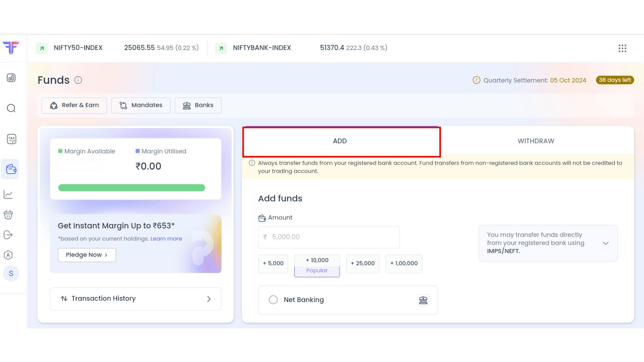Select the ADD tab

(x=340, y=141)
